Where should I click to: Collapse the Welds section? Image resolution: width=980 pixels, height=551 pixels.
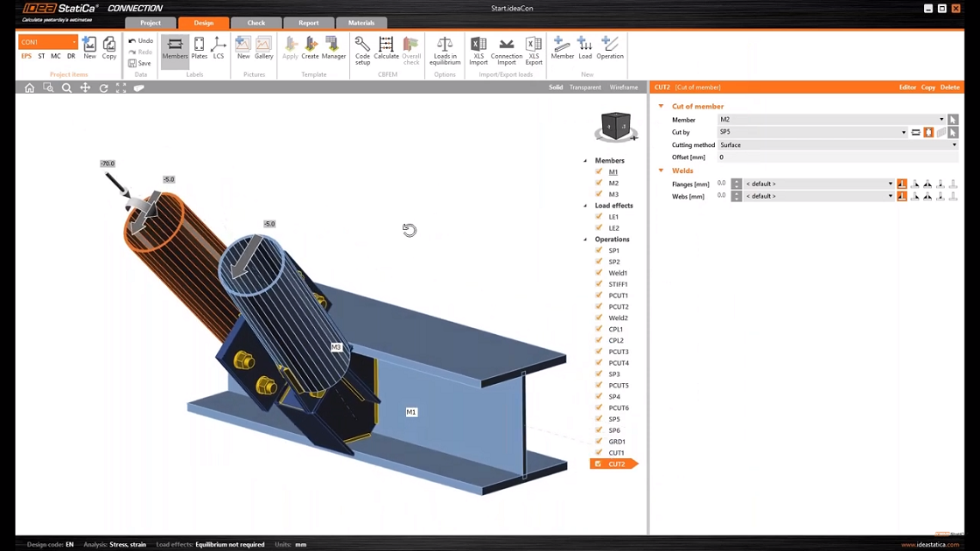(x=661, y=171)
